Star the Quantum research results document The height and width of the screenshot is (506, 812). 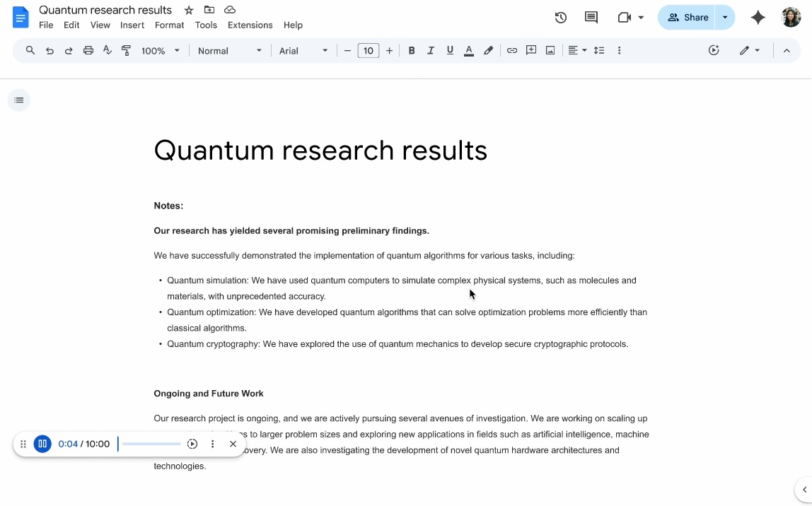pyautogui.click(x=188, y=10)
